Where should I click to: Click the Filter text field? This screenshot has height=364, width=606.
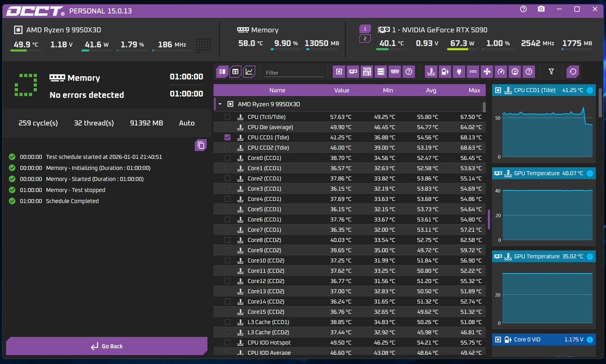[294, 72]
